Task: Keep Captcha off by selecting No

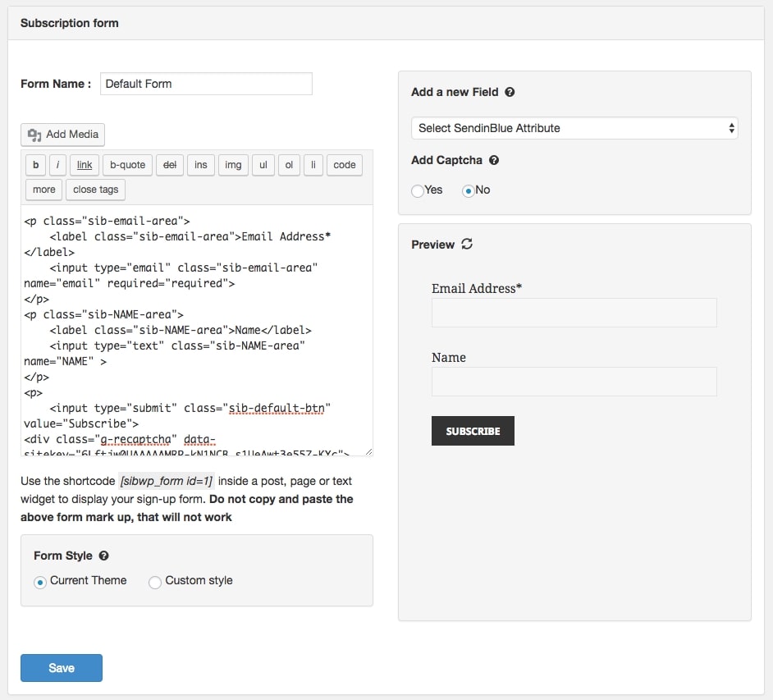Action: tap(467, 190)
